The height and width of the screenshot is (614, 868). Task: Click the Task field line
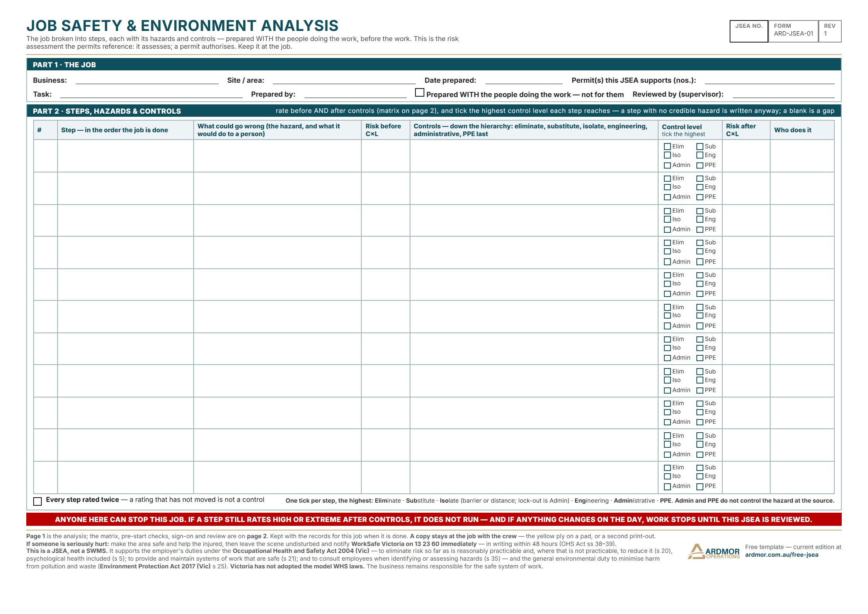coord(151,94)
